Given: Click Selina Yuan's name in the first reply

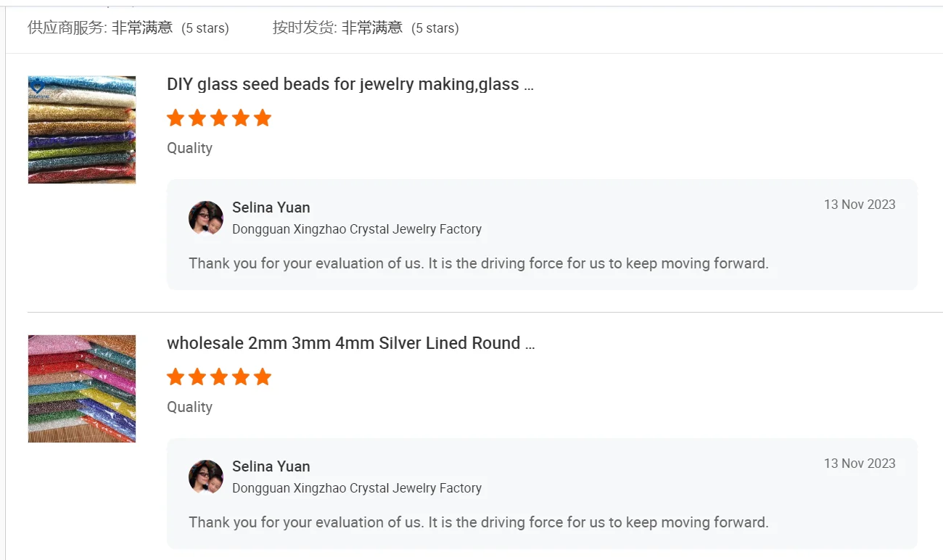Looking at the screenshot, I should 271,207.
